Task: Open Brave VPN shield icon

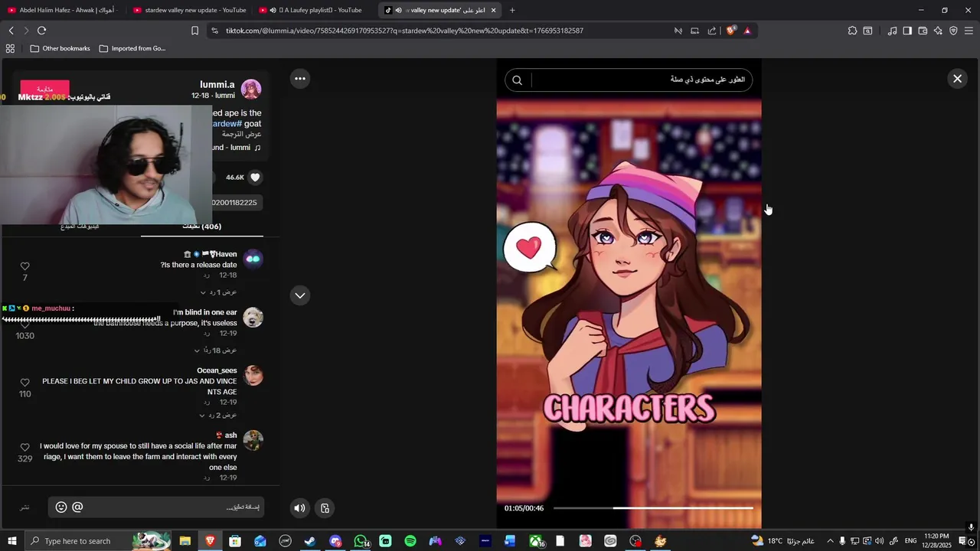Action: point(953,31)
